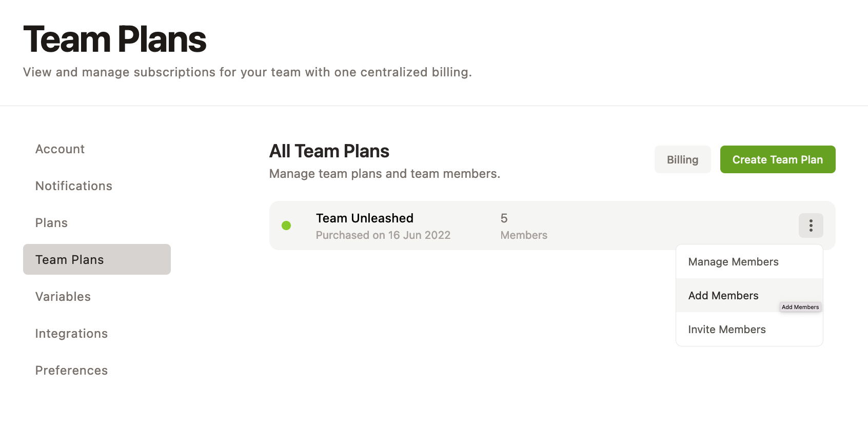Click the Add Members tooltip

pos(800,307)
